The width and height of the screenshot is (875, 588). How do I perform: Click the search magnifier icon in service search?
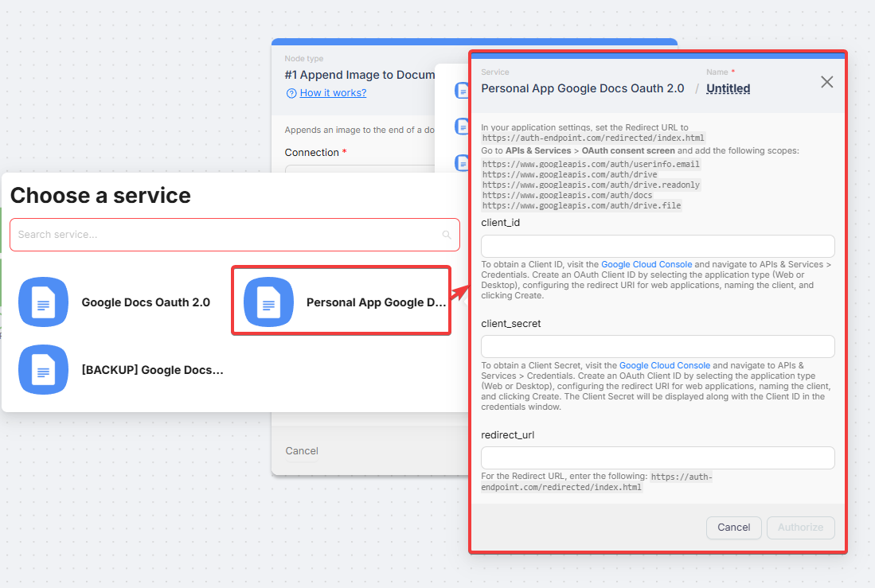(x=447, y=235)
